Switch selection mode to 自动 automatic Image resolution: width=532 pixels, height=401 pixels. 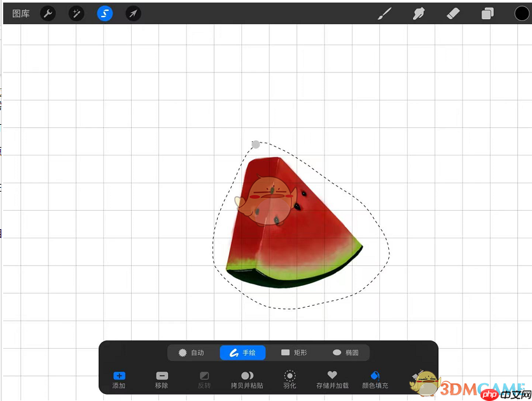tap(193, 353)
